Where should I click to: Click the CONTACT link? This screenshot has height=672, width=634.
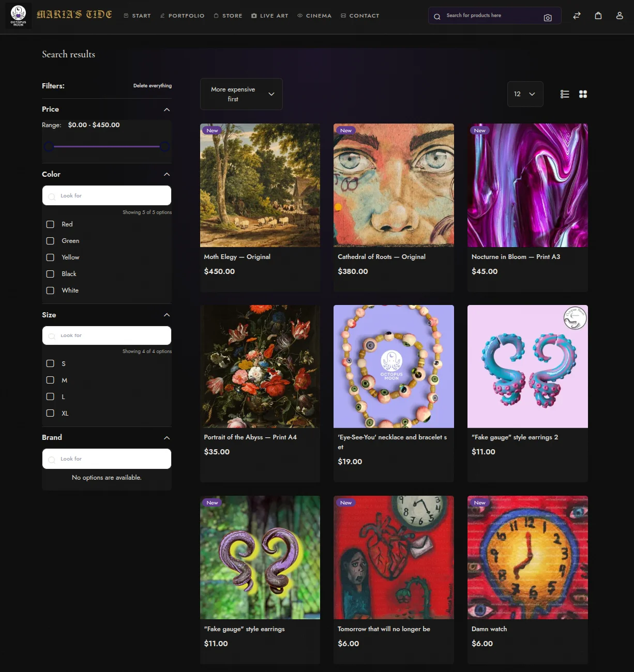click(360, 16)
